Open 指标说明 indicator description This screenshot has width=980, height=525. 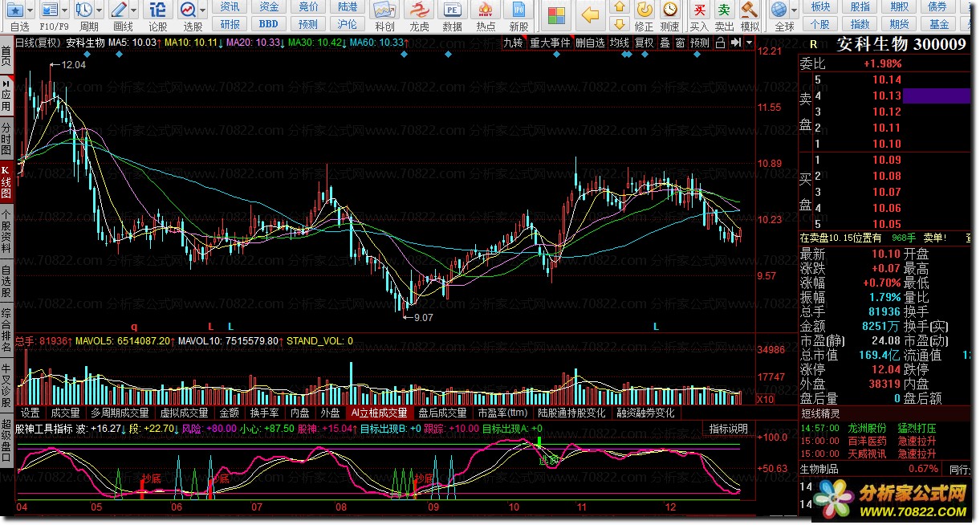728,429
